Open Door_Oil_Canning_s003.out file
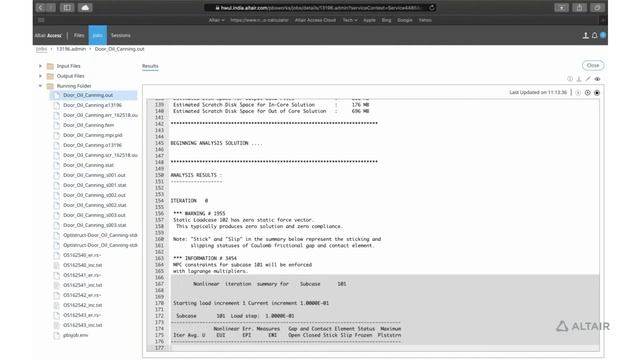 click(94, 215)
